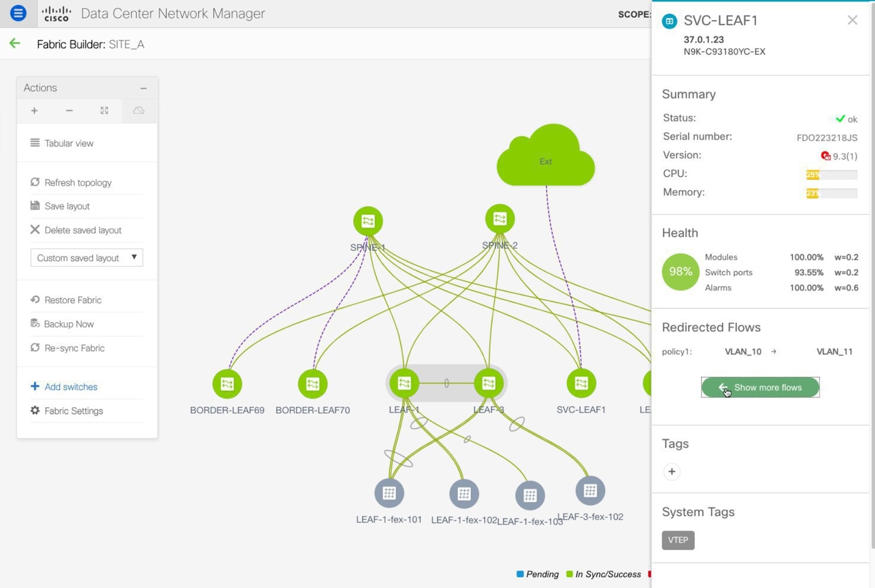Select the LEAF-1-fex-103 node
Viewport: 875px width, 588px height.
click(x=530, y=495)
